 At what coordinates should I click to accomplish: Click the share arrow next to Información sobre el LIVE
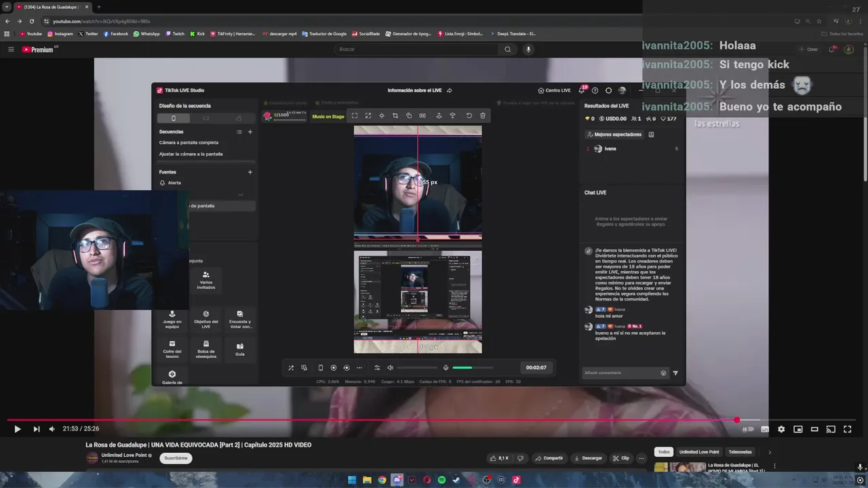pos(449,90)
